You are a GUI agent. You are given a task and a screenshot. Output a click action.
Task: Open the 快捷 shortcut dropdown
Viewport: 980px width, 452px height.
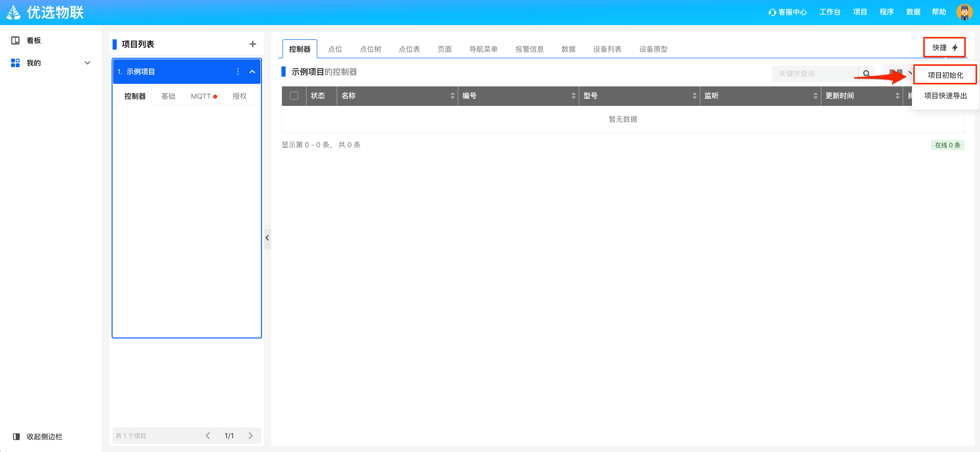(x=945, y=48)
